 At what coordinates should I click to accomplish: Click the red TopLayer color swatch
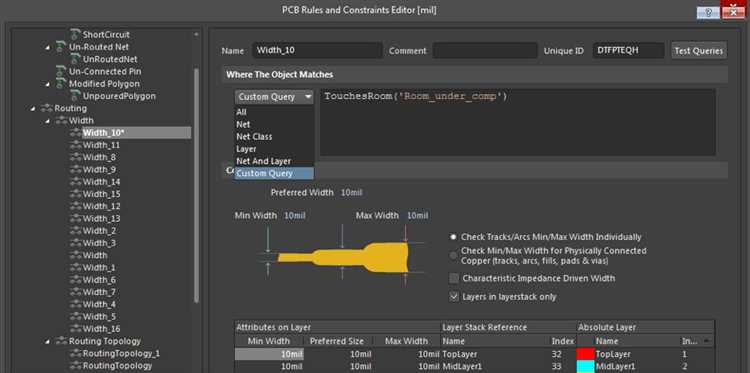[x=585, y=354]
